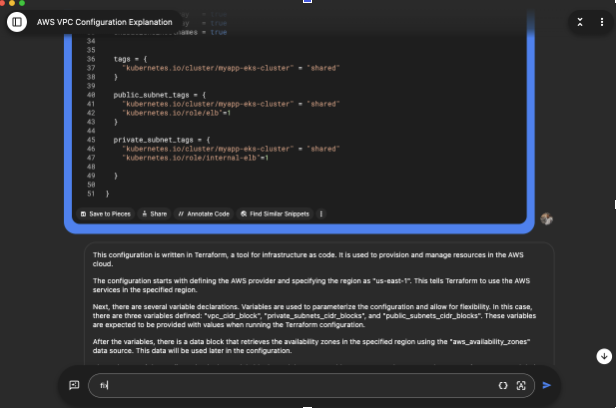The height and width of the screenshot is (408, 616).
Task: Click the new chat icon left of input
Action: point(74,385)
